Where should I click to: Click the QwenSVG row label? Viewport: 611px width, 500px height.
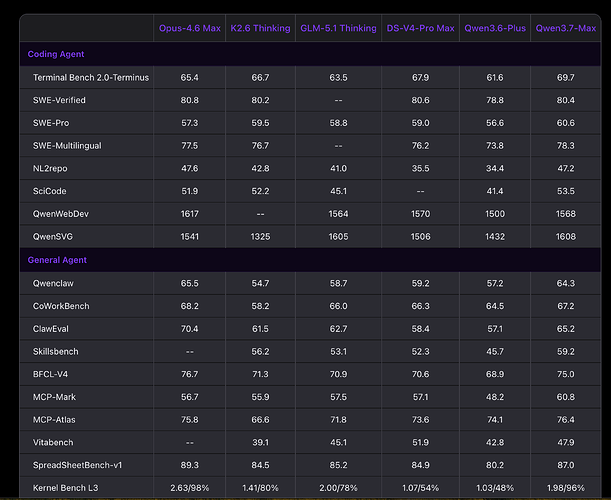coord(53,237)
